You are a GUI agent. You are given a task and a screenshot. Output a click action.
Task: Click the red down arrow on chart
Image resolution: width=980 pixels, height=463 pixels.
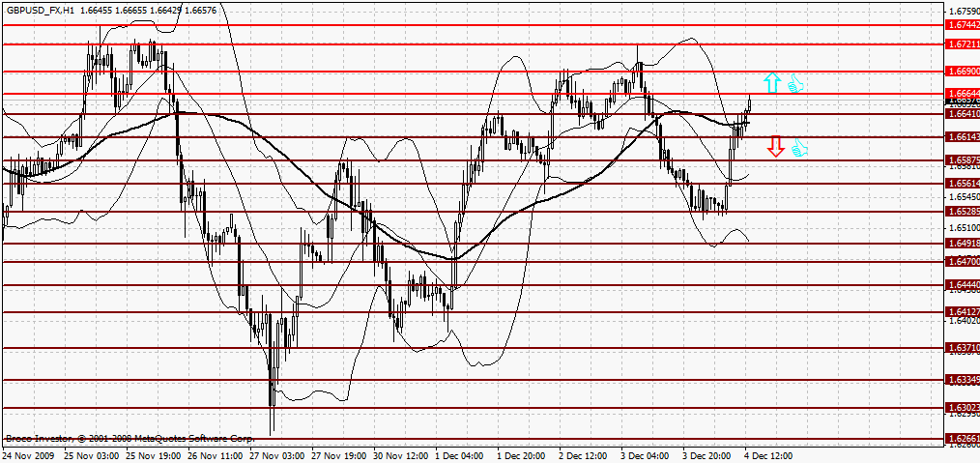point(775,147)
